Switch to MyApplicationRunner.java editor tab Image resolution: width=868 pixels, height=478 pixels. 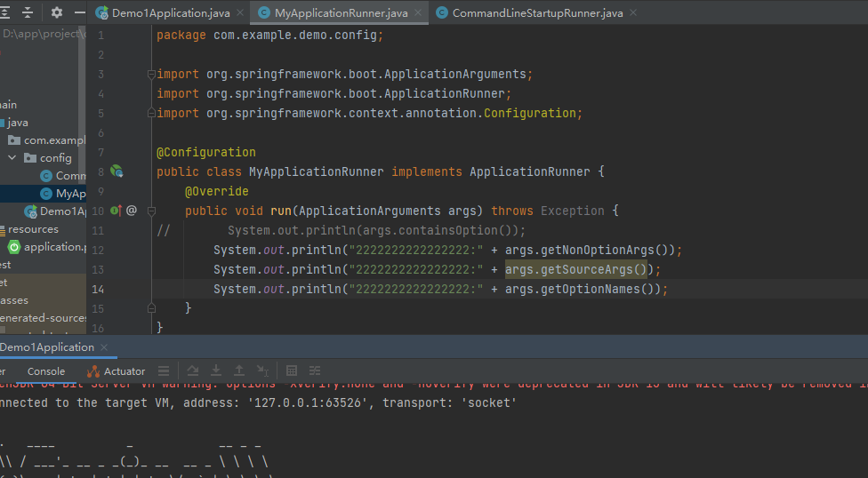(341, 12)
